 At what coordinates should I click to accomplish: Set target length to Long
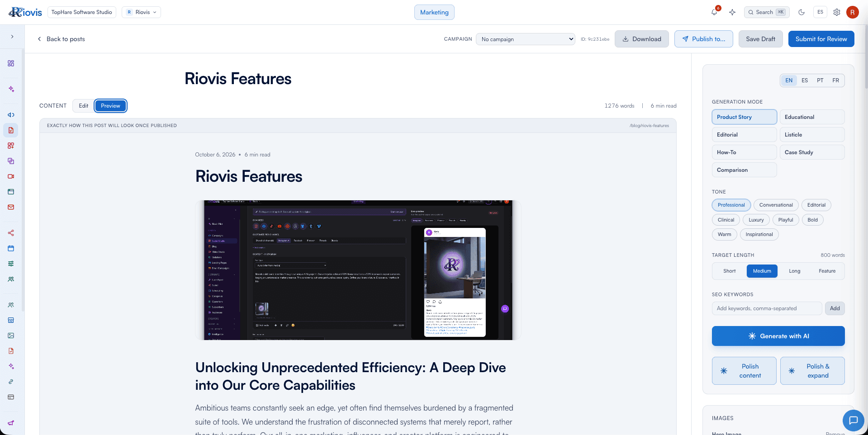tap(794, 271)
